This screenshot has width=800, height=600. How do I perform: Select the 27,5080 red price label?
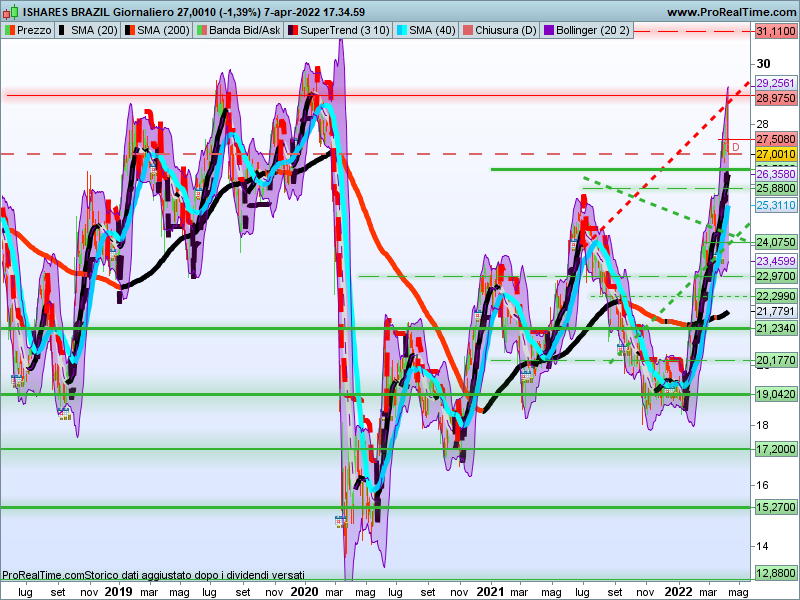(776, 139)
